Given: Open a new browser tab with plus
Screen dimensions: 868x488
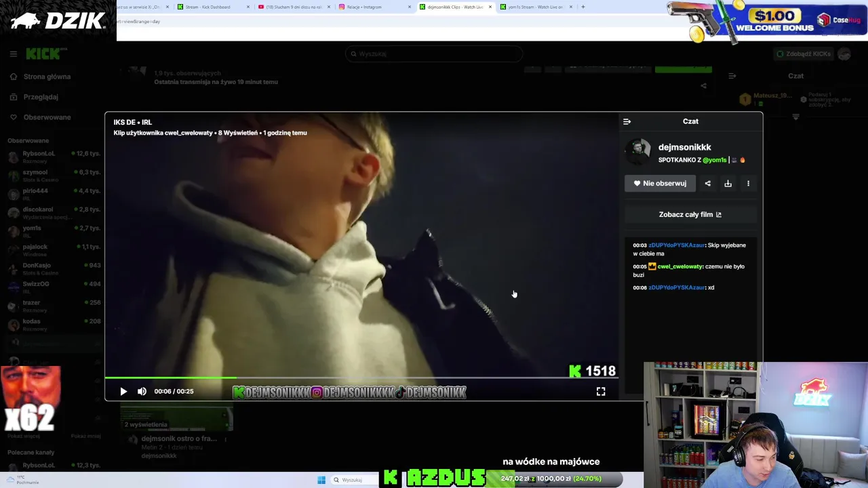Looking at the screenshot, I should (583, 7).
